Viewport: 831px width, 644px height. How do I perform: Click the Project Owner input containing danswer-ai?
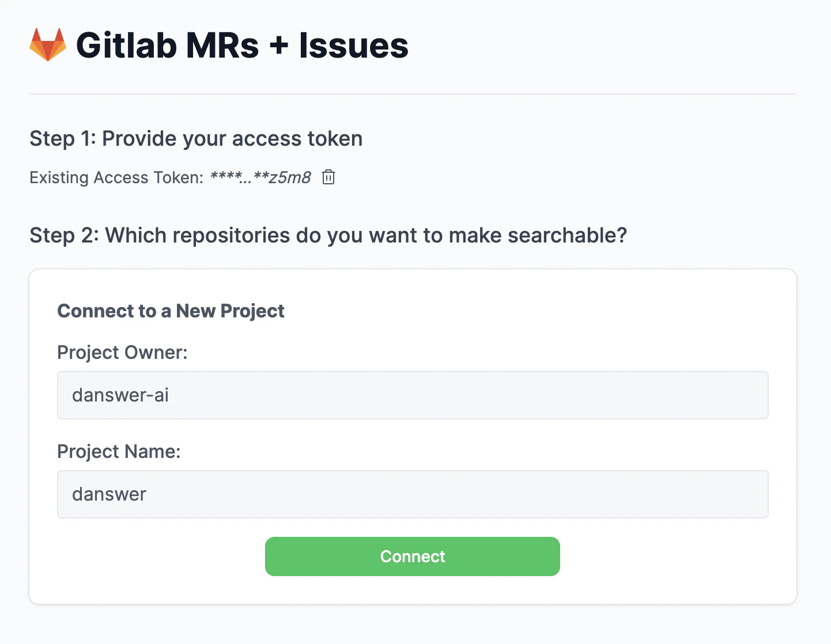(412, 395)
